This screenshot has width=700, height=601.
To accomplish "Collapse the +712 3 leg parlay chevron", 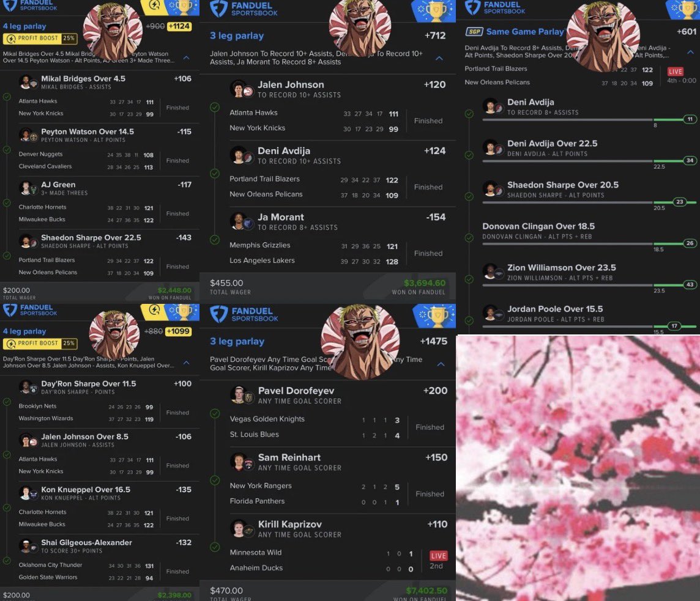I will (x=439, y=58).
